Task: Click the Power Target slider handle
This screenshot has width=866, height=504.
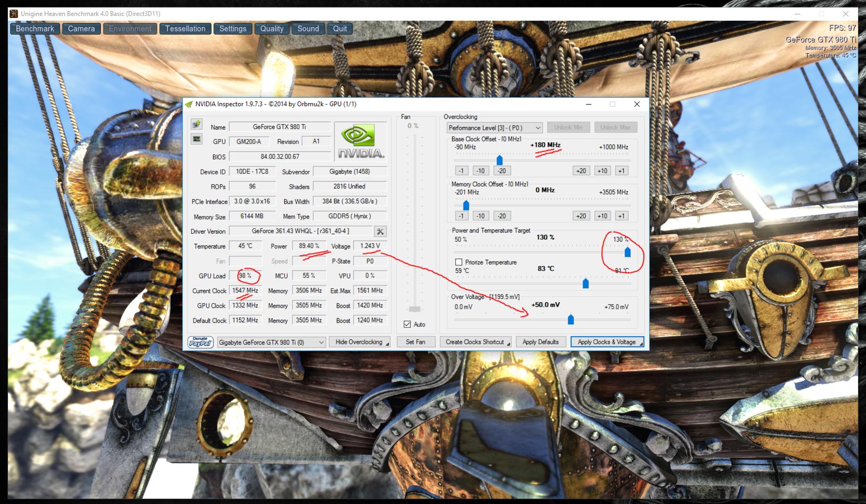Action: pyautogui.click(x=628, y=252)
